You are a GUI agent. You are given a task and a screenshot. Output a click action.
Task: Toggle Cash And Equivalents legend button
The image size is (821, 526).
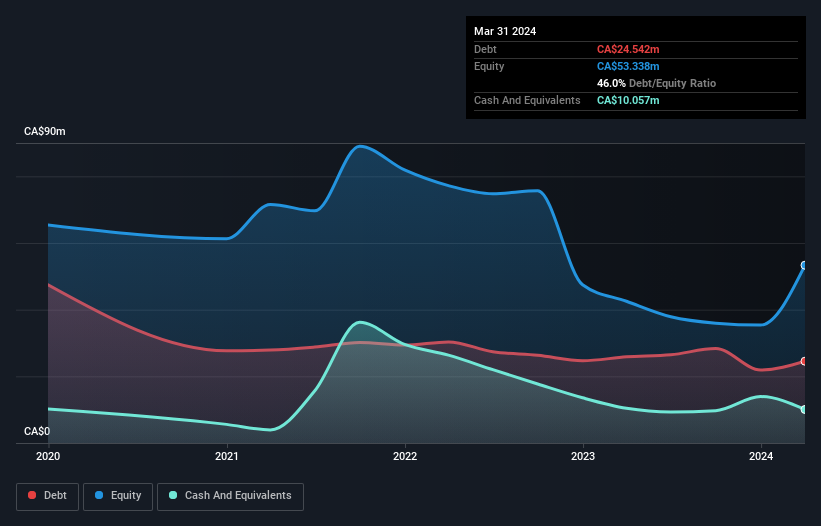click(x=230, y=496)
